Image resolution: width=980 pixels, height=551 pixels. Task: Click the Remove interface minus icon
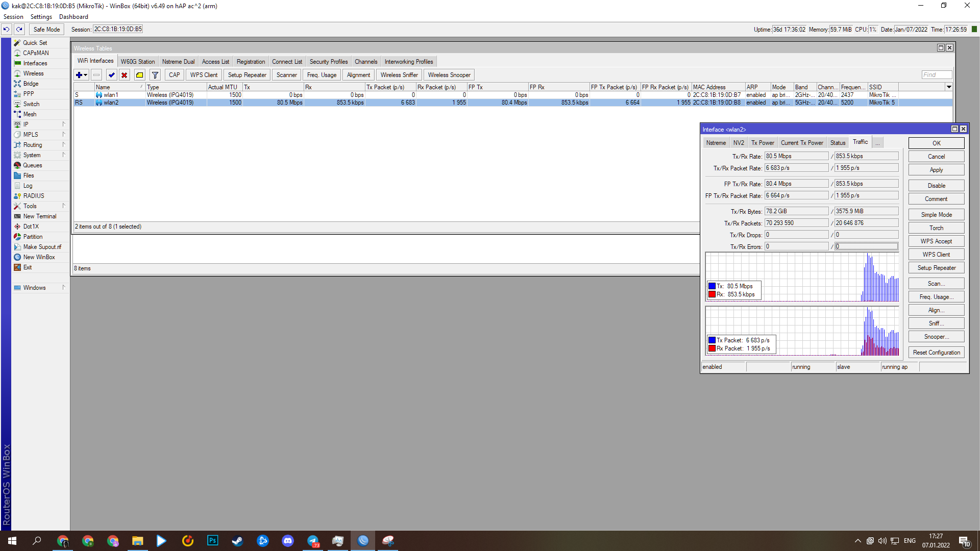click(x=96, y=75)
